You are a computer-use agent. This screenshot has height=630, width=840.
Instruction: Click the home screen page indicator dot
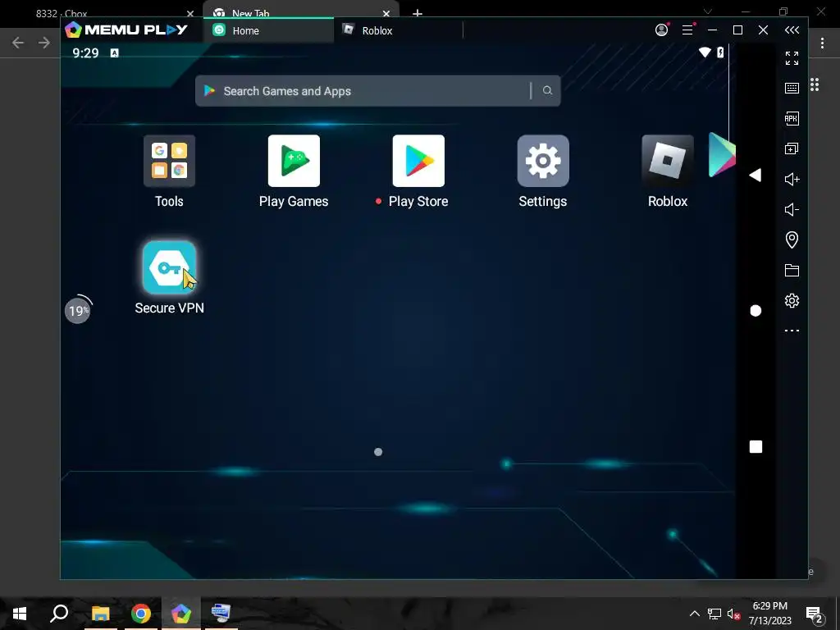coord(378,452)
